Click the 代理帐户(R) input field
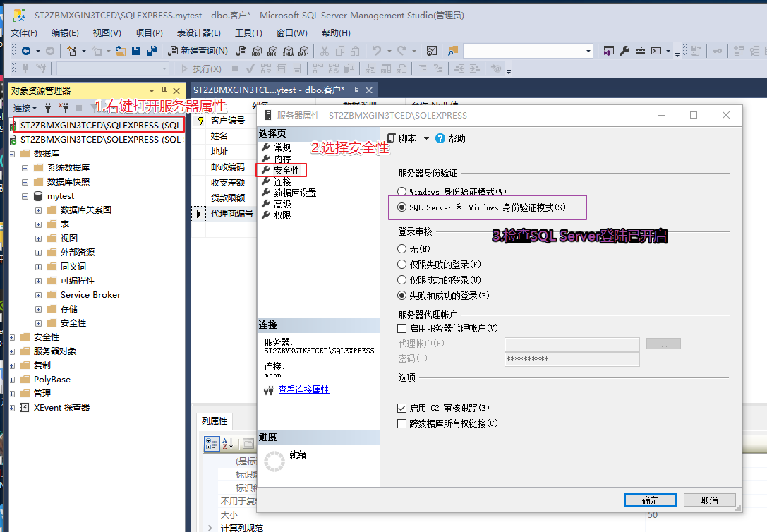The width and height of the screenshot is (767, 532). point(572,344)
